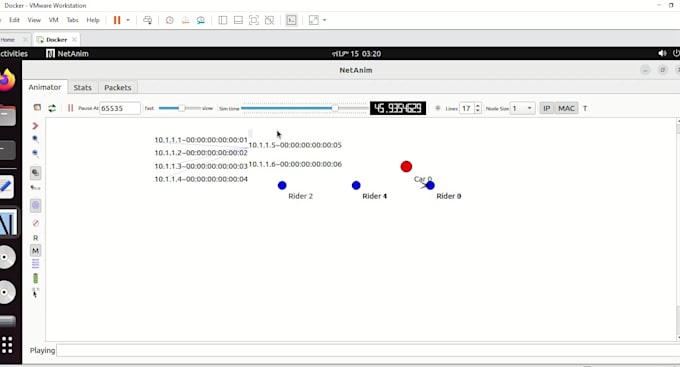Click the grid icon beside the Lines box
Viewport: 680px width, 367px height.
[x=438, y=108]
